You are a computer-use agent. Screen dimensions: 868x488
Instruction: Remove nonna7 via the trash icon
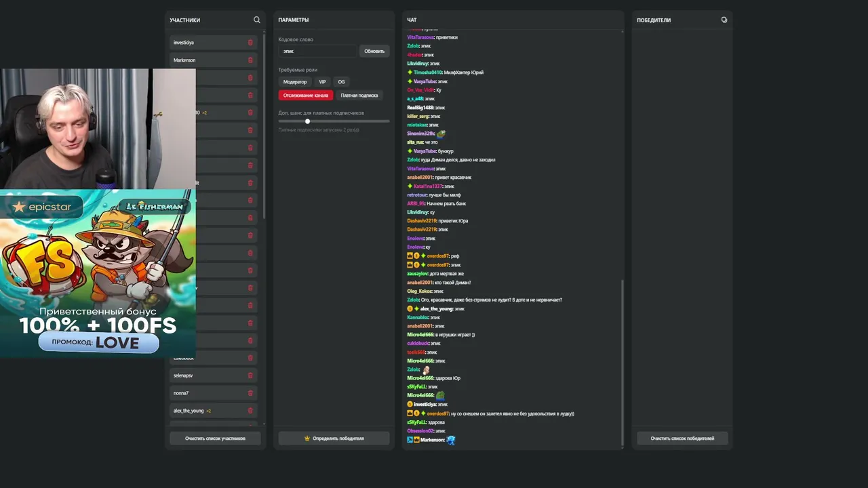coord(250,393)
